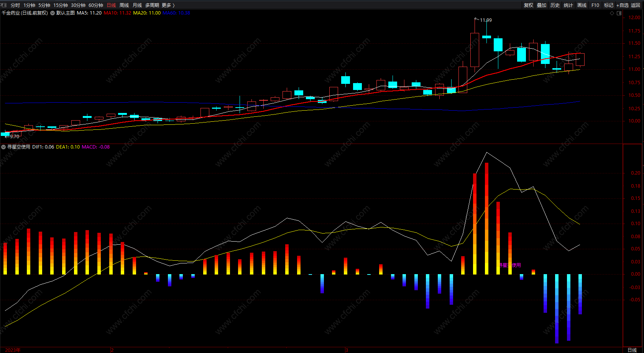Image resolution: width=644 pixels, height=353 pixels.
Task: Click the 0.20 MACD axis label
Action: pos(636,173)
